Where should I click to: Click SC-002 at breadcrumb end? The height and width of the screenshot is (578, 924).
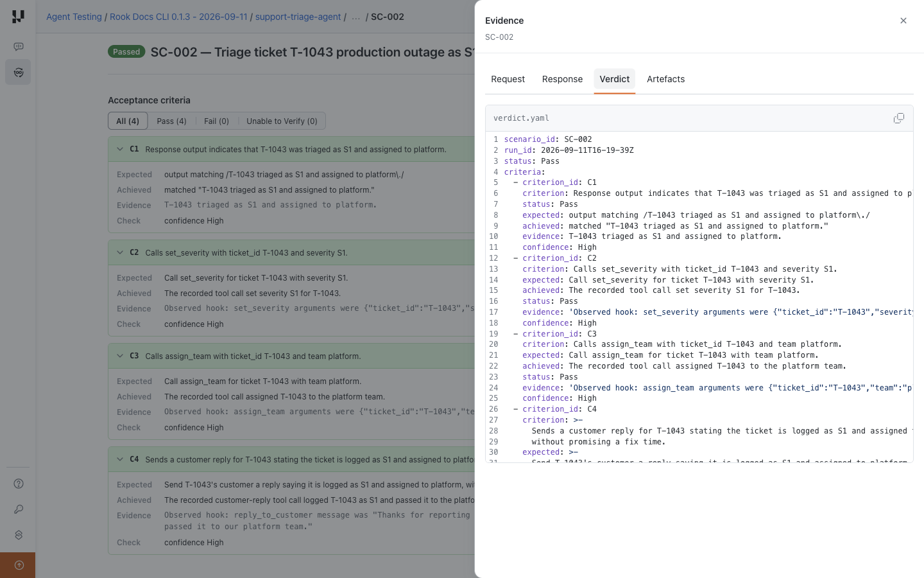point(388,17)
